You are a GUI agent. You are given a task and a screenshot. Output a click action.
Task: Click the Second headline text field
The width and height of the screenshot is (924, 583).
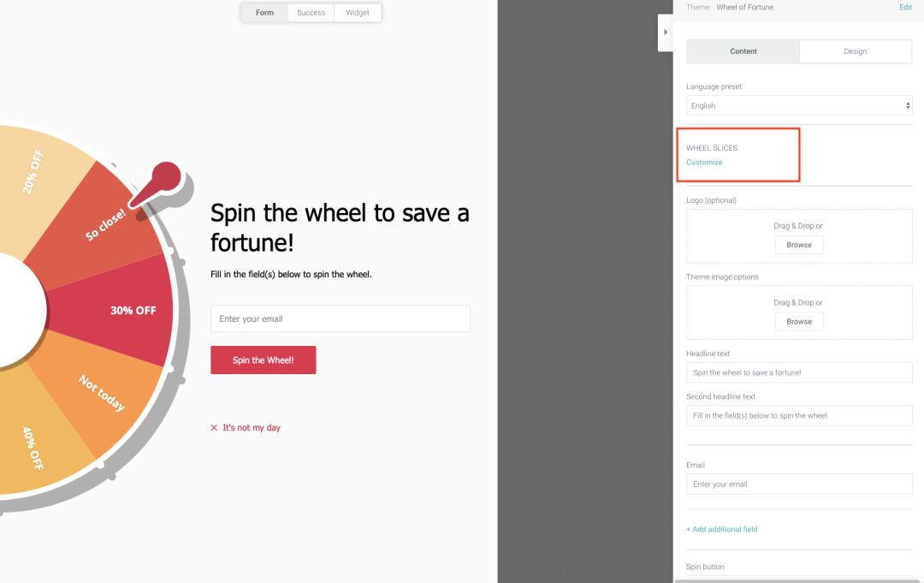coord(799,416)
